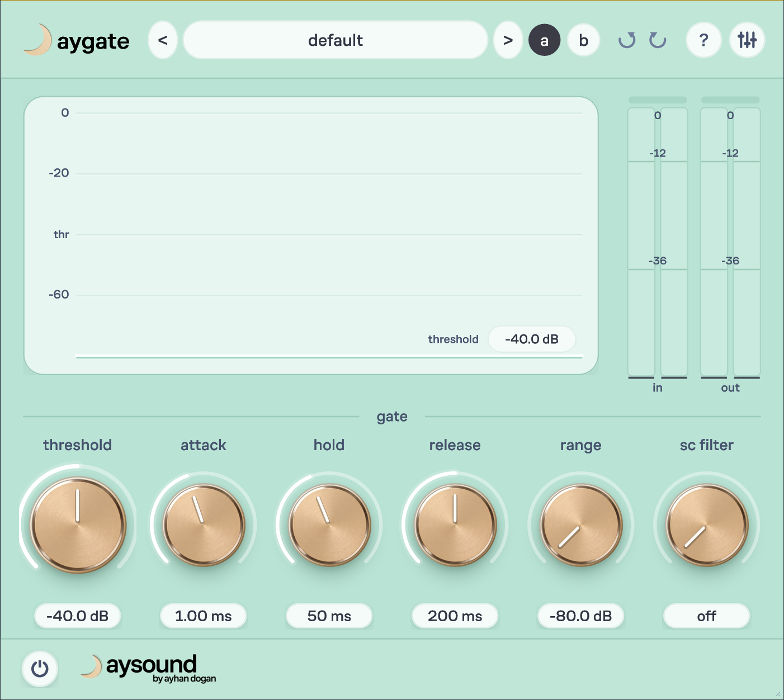Click the -40.0 dB field below threshold knob
Image resolution: width=784 pixels, height=700 pixels.
pos(78,616)
